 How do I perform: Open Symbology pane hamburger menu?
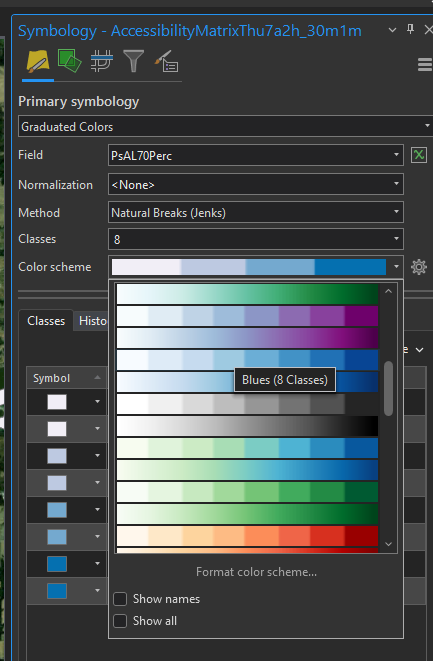pyautogui.click(x=425, y=64)
